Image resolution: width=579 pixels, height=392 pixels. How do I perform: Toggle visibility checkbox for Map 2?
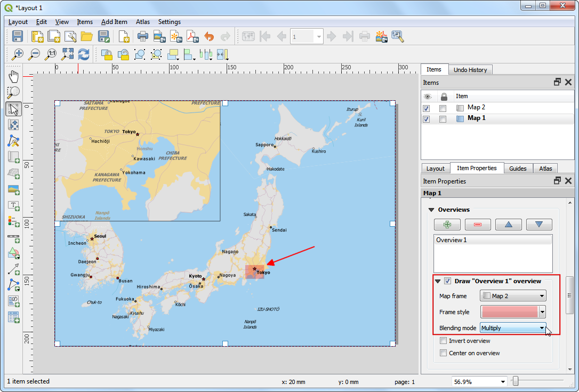[427, 108]
